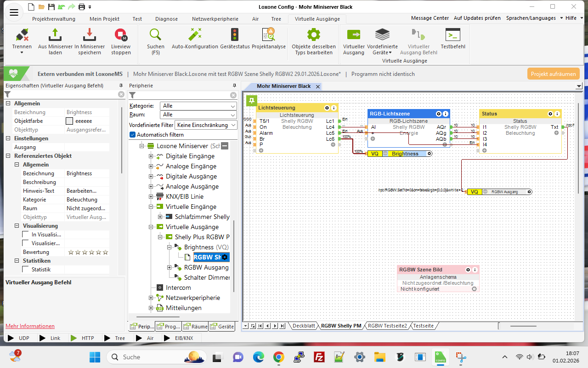Enable the In Visualisierung checkbox

coord(26,235)
